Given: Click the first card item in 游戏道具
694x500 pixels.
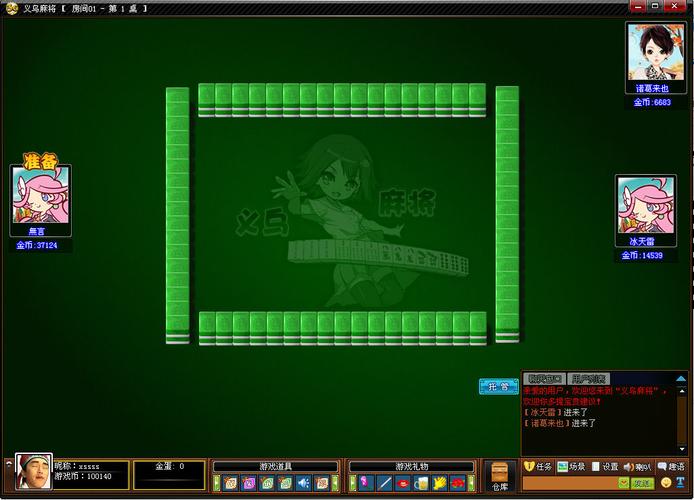Looking at the screenshot, I should 230,483.
